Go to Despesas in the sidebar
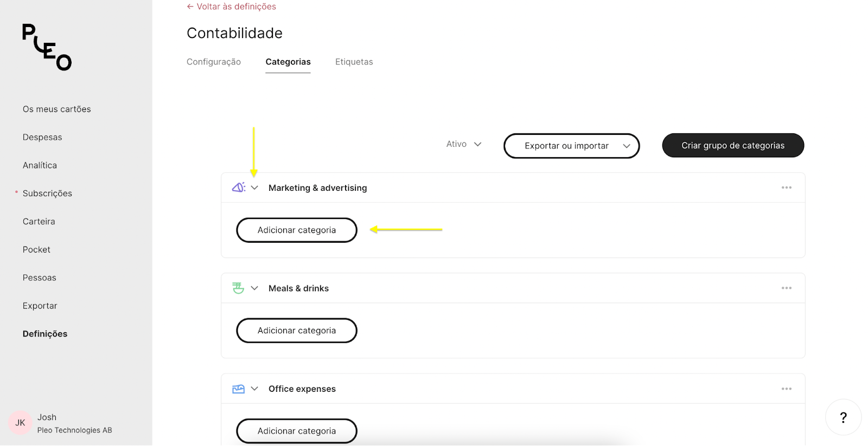 (42, 137)
